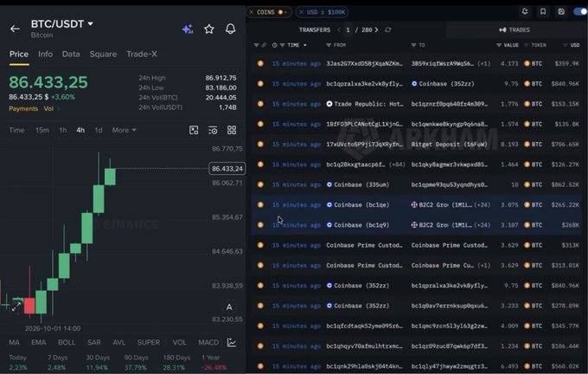Remove the COINS filter chip
588x374 pixels.
point(252,12)
